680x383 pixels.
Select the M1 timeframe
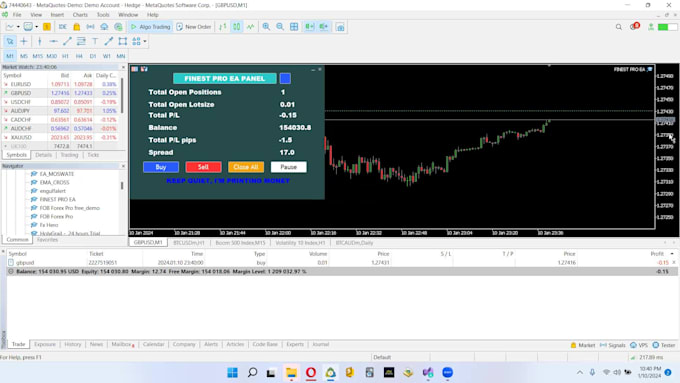click(10, 56)
